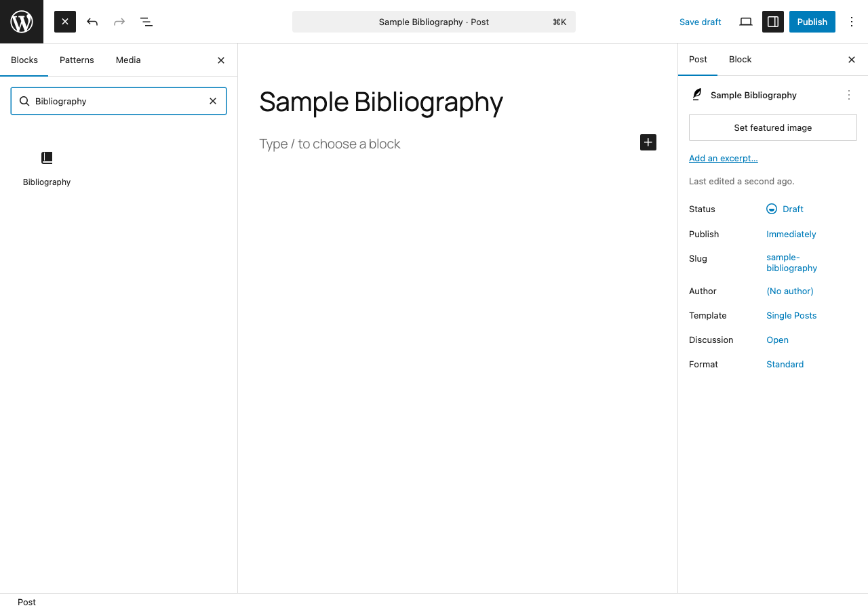The image size is (868, 610).
Task: Click the Save draft link
Action: point(700,22)
